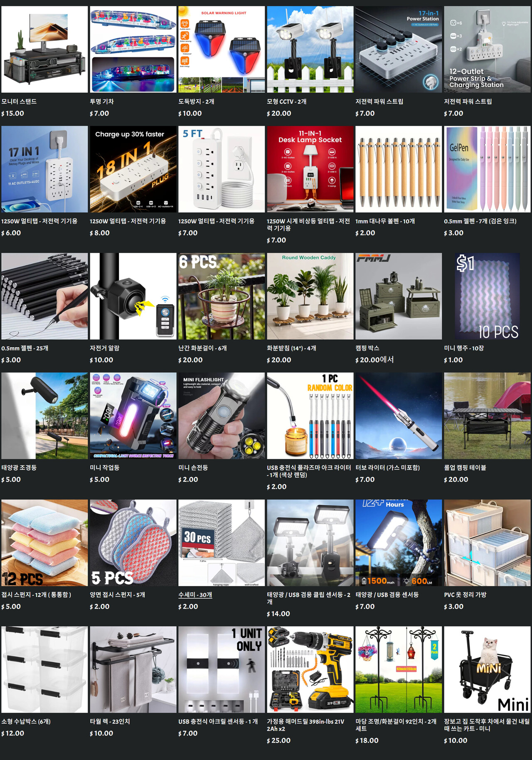The image size is (532, 760).
Task: Open the 17-in-1 Power Station picture
Action: [x=399, y=49]
